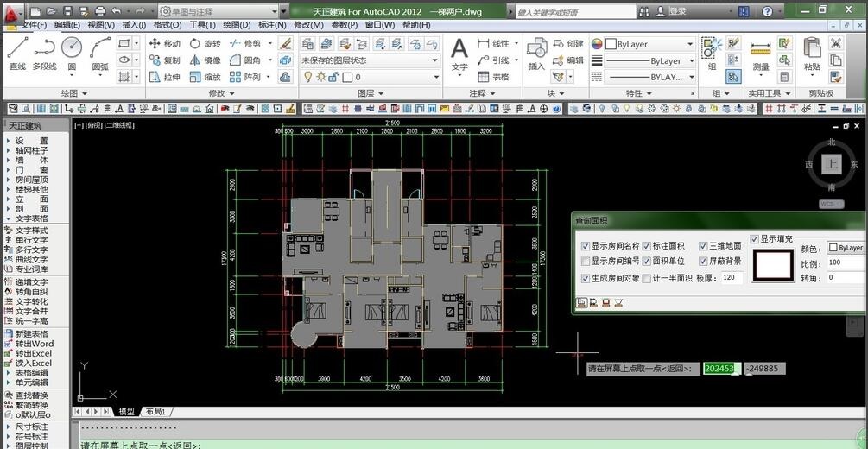Click the Print icon in quick access toolbar
This screenshot has height=449, width=868.
tap(100, 11)
